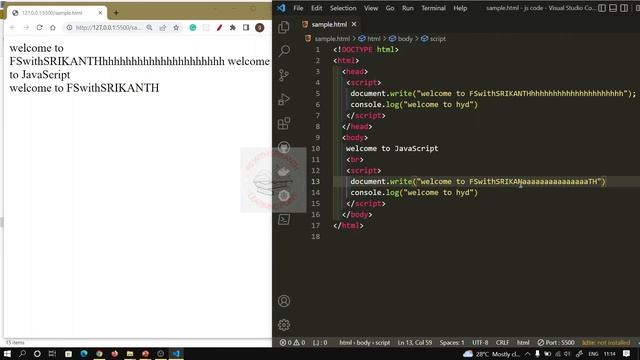Click errors and warnings count in status bar
640x360 pixels.
click(292, 342)
